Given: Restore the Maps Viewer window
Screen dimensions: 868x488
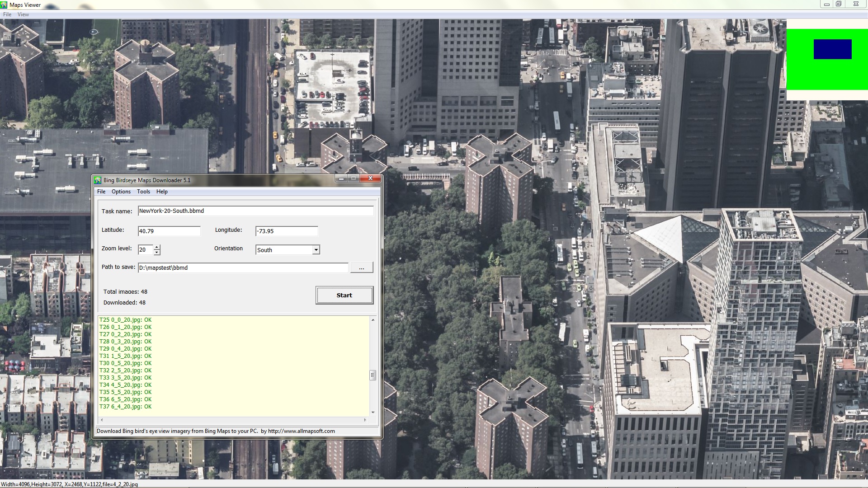Looking at the screenshot, I should [x=839, y=4].
